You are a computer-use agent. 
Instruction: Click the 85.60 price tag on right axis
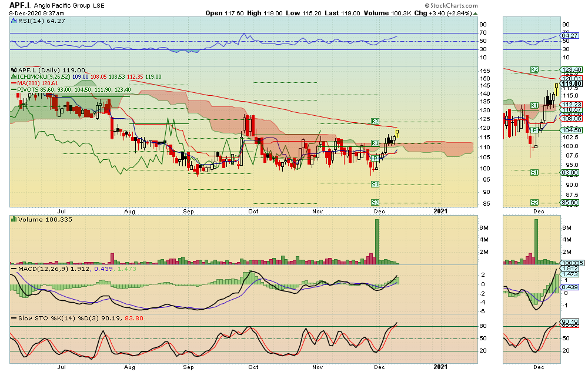coord(569,203)
